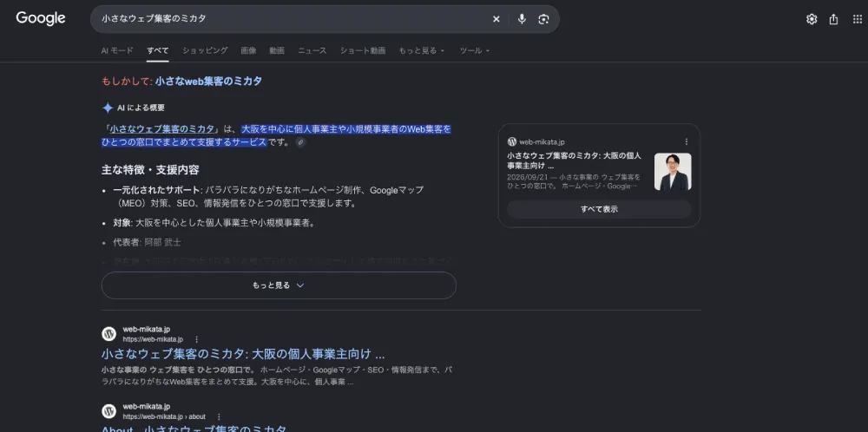Click 主な特徴・支援内容 heading

(x=150, y=170)
